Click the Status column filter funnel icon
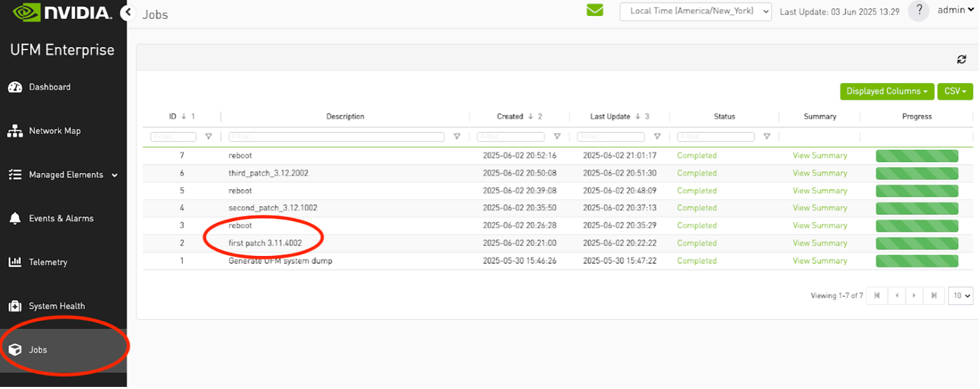Viewport: 980px width, 389px height. pyautogui.click(x=766, y=137)
